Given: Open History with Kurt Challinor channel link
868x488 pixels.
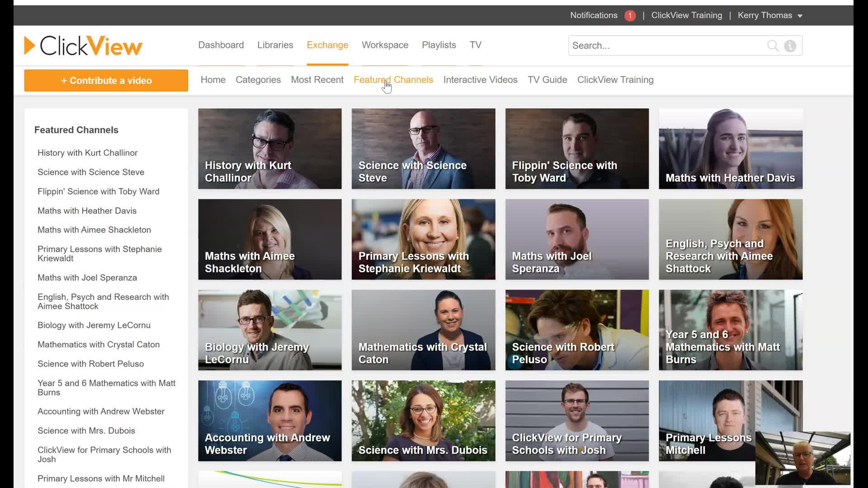Looking at the screenshot, I should click(x=87, y=153).
